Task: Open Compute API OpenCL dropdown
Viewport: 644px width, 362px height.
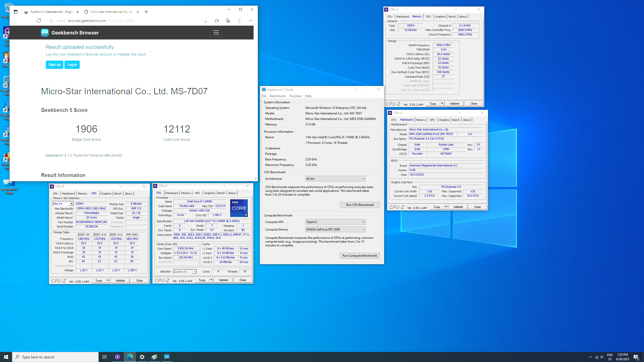Action: point(335,222)
